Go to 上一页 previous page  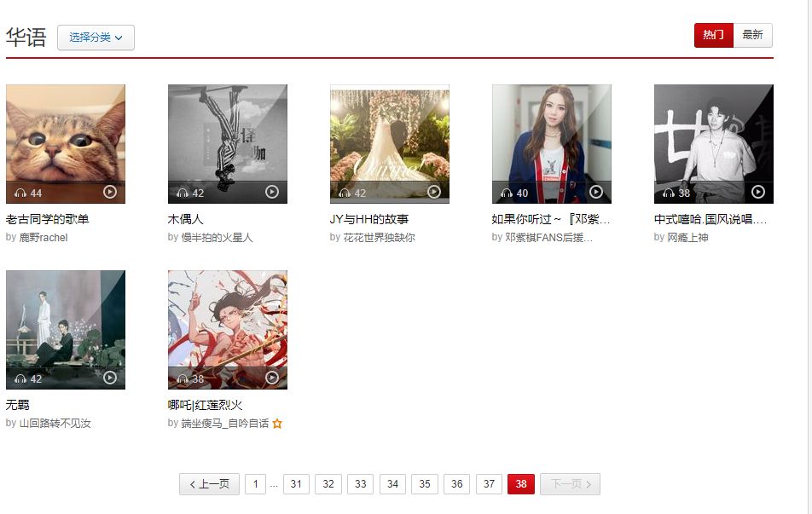point(209,484)
